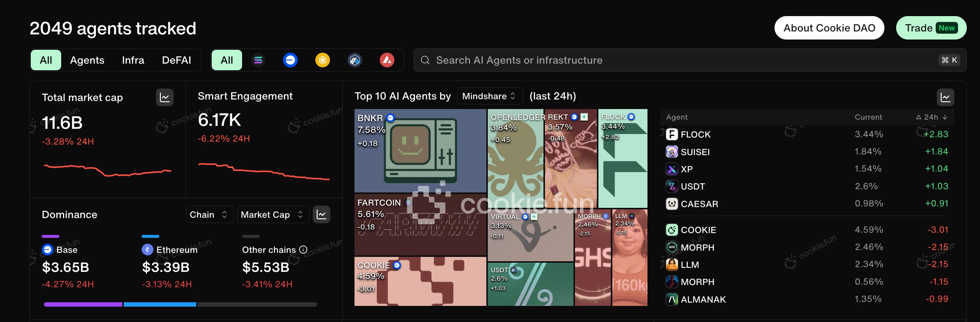The height and width of the screenshot is (322, 980).
Task: Open Total market cap chart icon
Action: [165, 98]
